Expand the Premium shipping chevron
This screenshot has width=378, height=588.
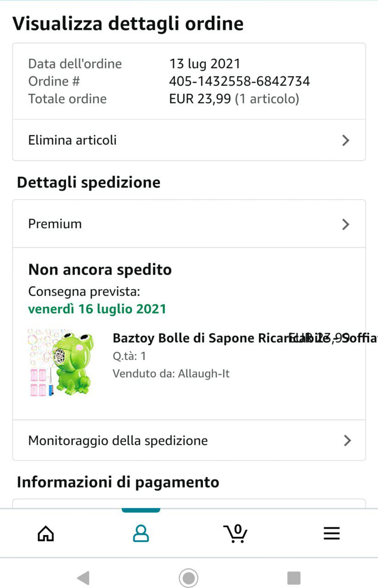click(x=346, y=224)
